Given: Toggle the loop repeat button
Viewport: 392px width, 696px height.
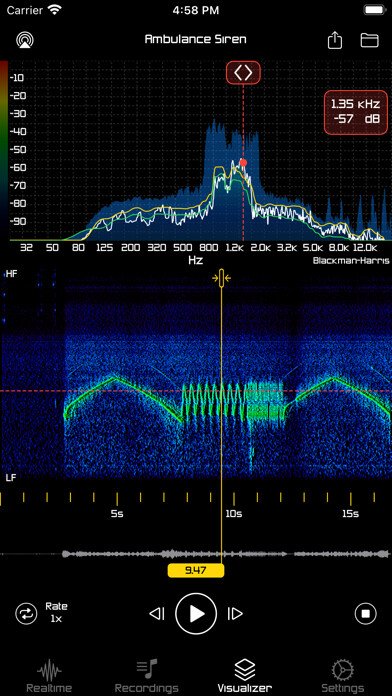Looking at the screenshot, I should pos(26,614).
